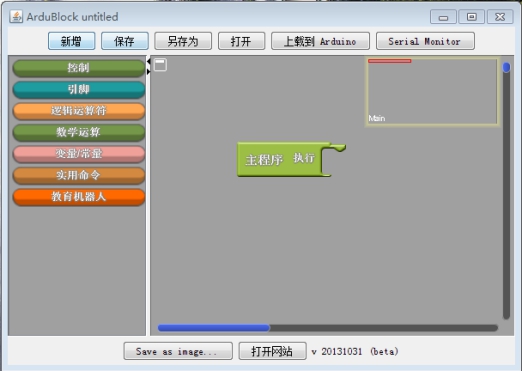Click the Java icon in title bar
The image size is (522, 371).
pyautogui.click(x=16, y=16)
